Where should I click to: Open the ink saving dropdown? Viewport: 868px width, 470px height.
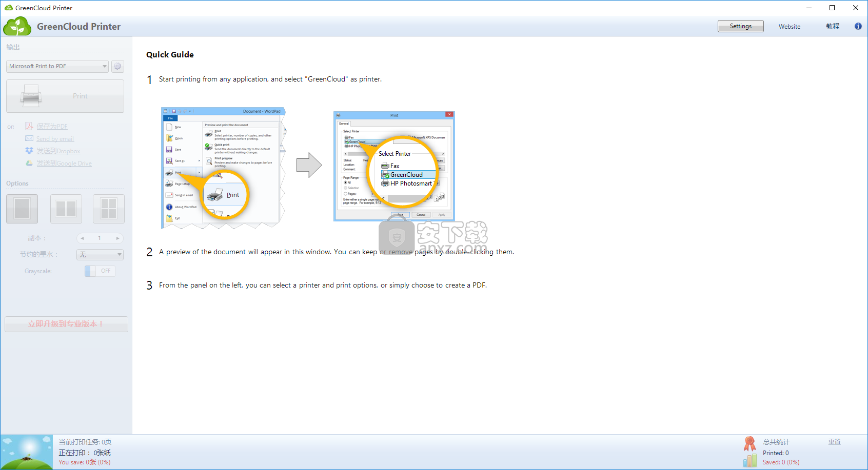tap(100, 254)
